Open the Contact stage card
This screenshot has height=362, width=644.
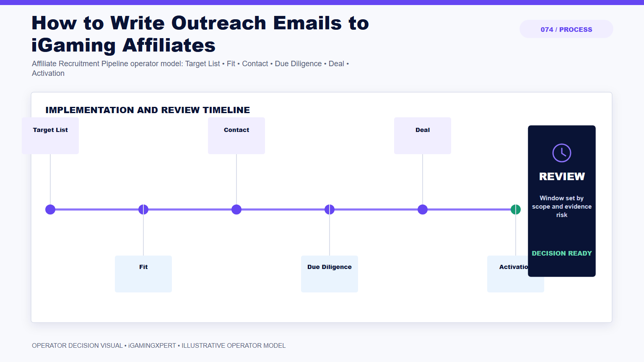[x=236, y=136]
